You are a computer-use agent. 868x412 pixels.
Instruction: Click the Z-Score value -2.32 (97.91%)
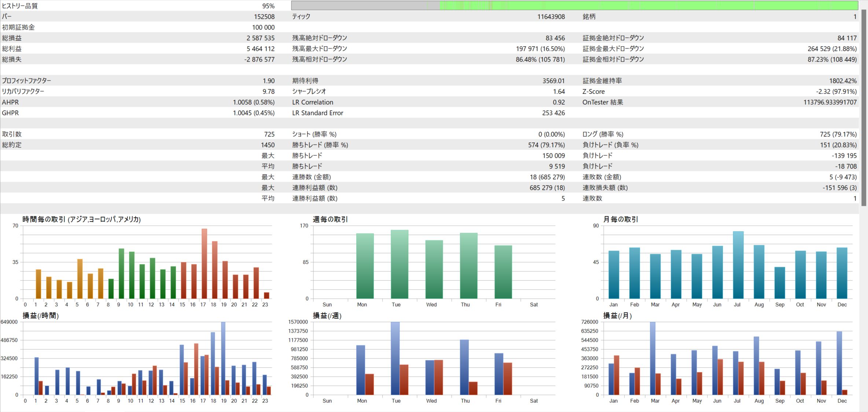pyautogui.click(x=836, y=92)
